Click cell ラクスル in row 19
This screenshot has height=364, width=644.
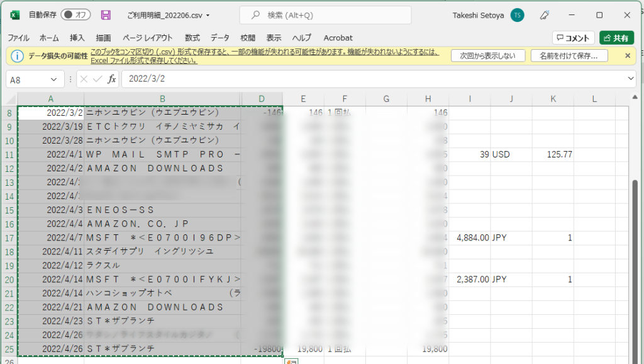(163, 266)
